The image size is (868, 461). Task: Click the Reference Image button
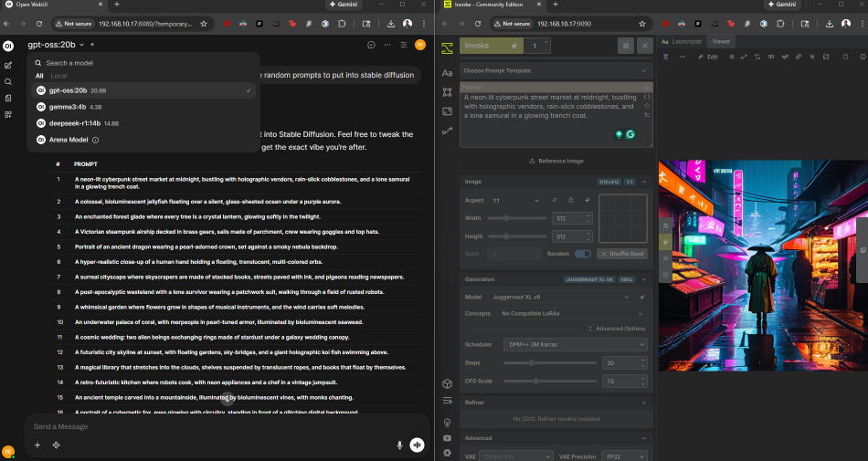556,161
